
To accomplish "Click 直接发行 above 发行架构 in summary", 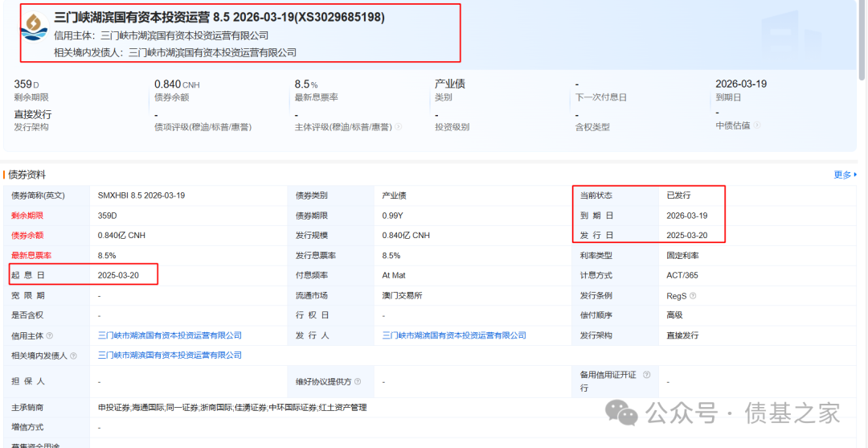I will click(33, 115).
